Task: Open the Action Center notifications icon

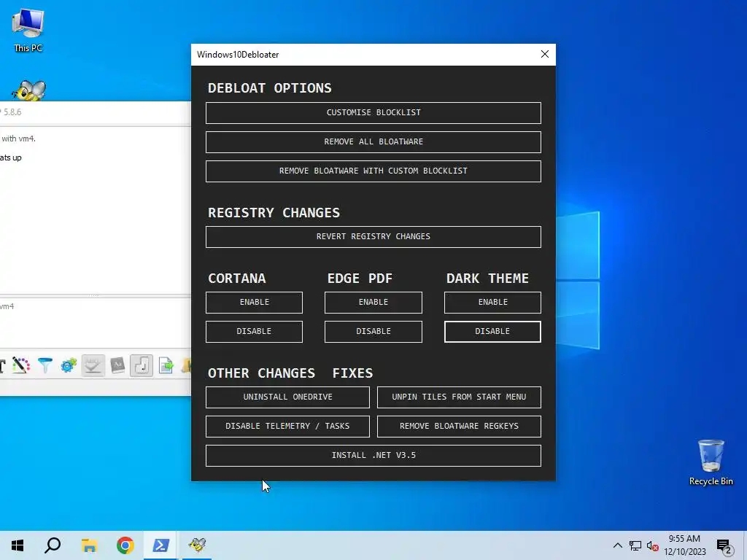Action: click(724, 546)
